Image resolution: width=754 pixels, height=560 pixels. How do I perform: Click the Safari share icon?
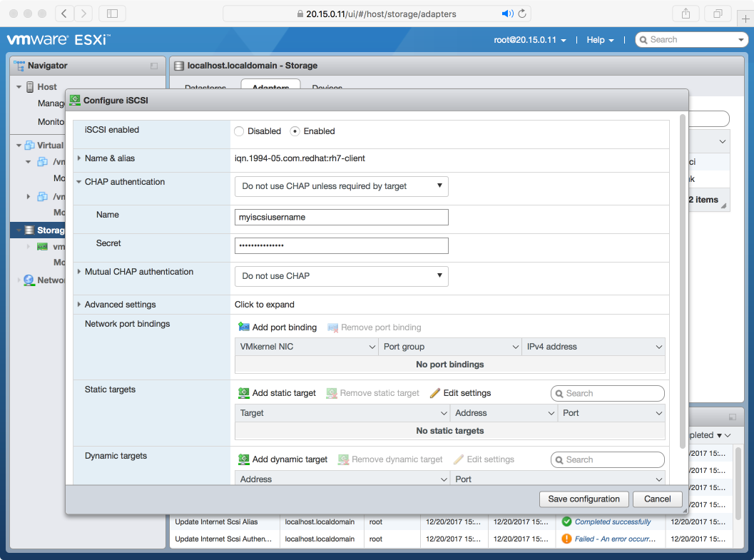tap(686, 14)
